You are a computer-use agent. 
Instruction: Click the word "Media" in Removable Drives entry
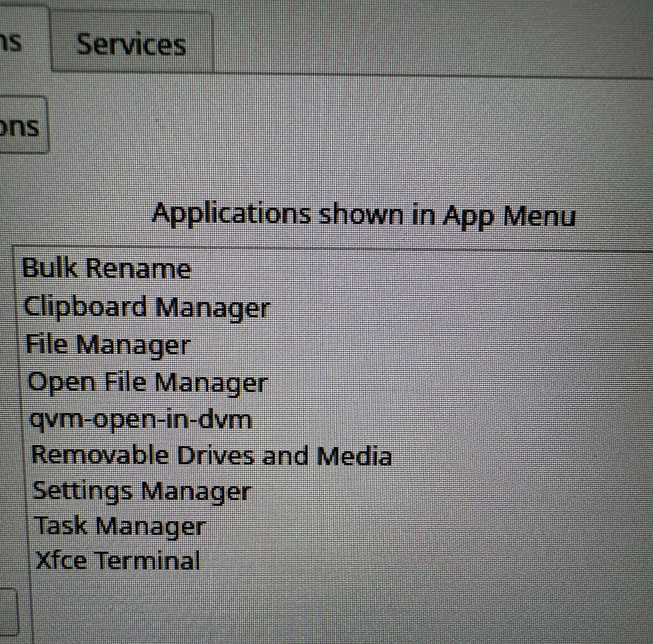point(354,455)
